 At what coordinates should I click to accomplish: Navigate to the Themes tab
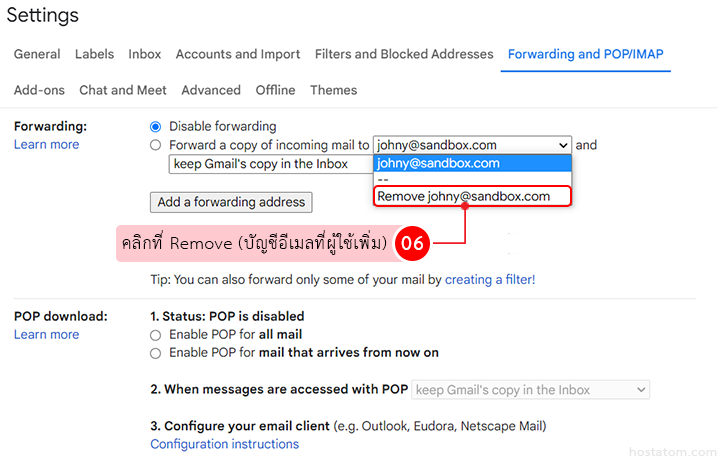click(x=333, y=90)
